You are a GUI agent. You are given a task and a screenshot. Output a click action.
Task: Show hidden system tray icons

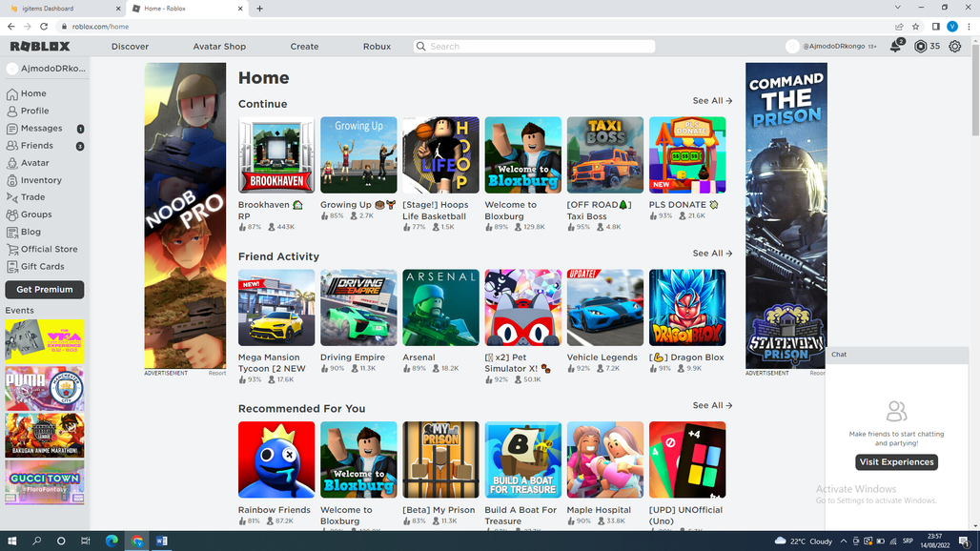click(x=843, y=541)
